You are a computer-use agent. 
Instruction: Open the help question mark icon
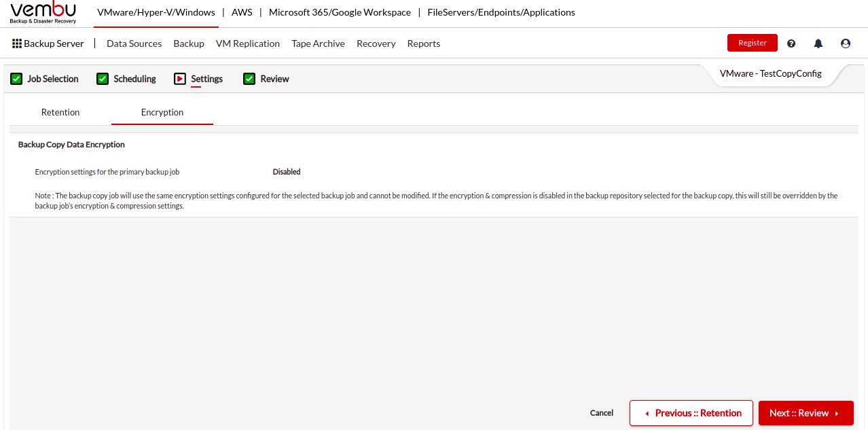click(791, 43)
